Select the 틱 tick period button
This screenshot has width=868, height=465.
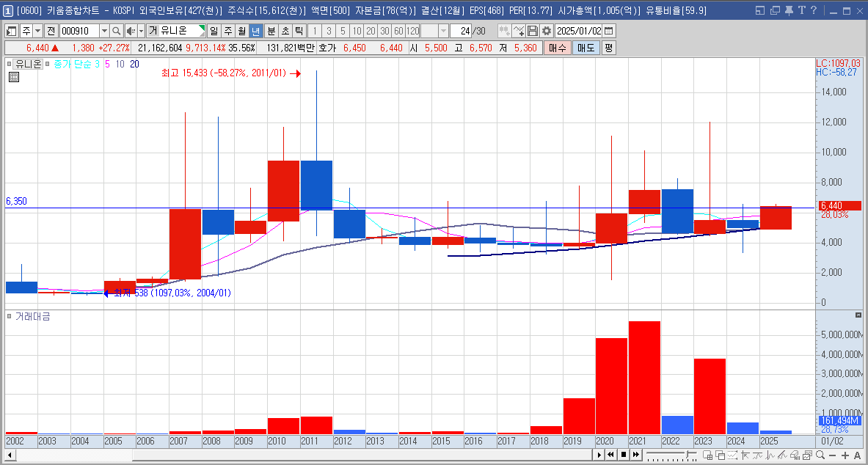point(299,31)
